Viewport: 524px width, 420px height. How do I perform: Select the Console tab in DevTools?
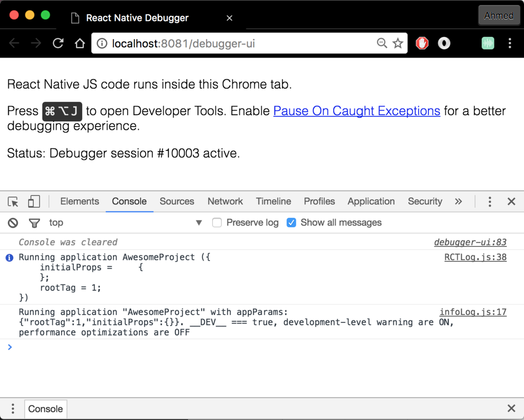coord(129,202)
